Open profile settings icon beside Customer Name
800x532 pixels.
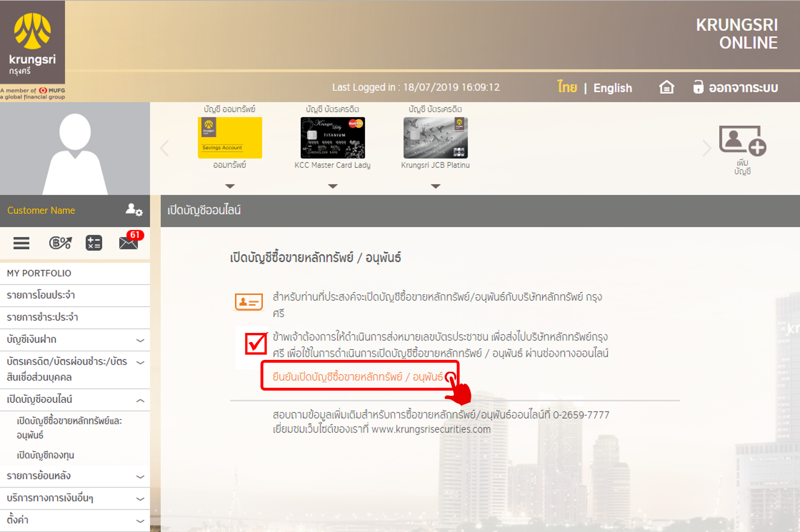click(134, 209)
